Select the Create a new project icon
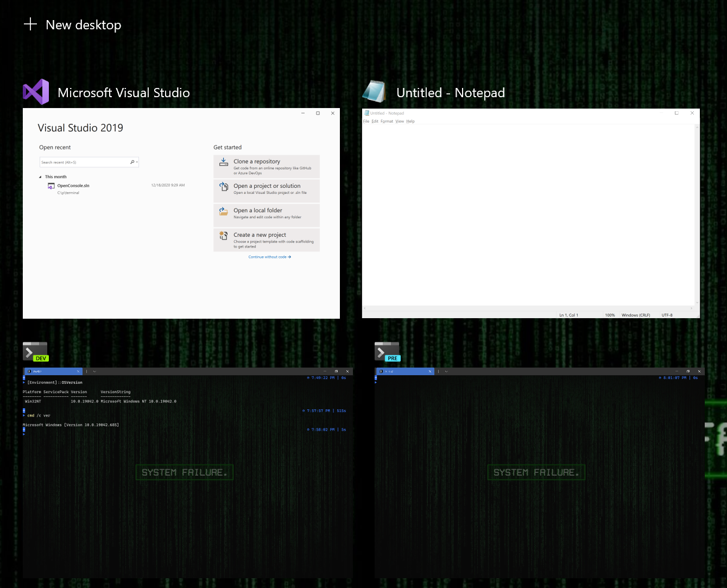 223,237
